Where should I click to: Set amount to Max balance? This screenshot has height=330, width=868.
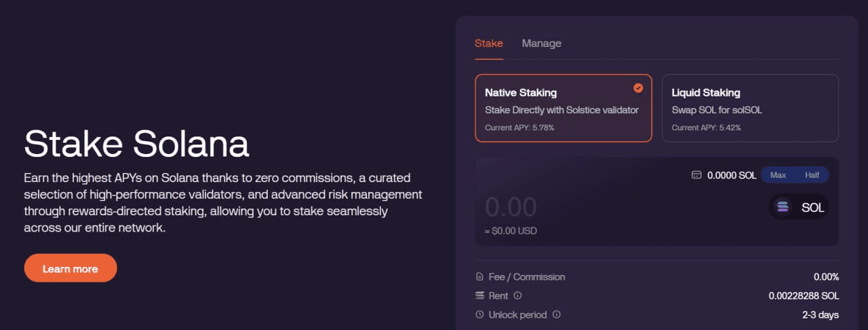[778, 175]
